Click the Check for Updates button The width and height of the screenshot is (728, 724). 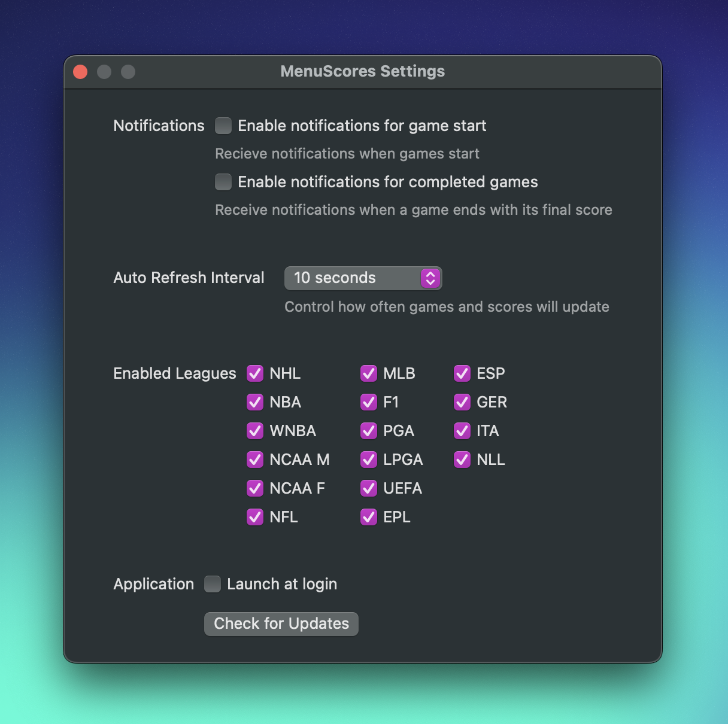coord(281,624)
